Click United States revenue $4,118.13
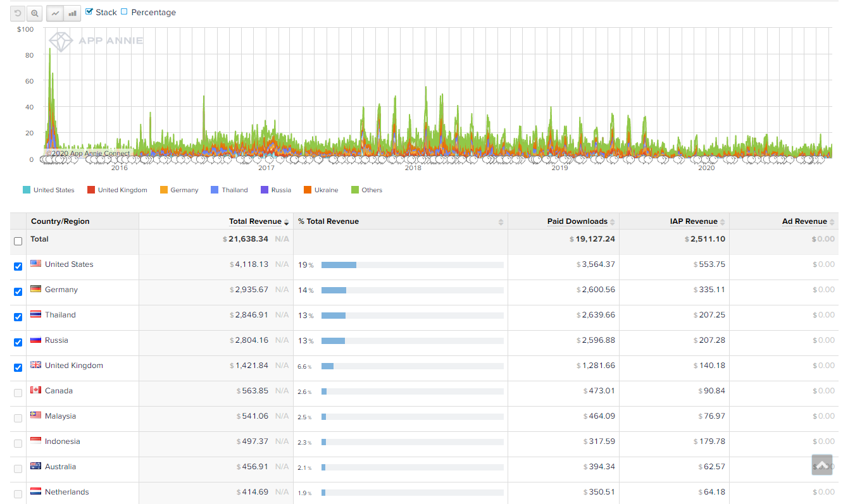Viewport: 843px width, 504px height. pyautogui.click(x=249, y=264)
